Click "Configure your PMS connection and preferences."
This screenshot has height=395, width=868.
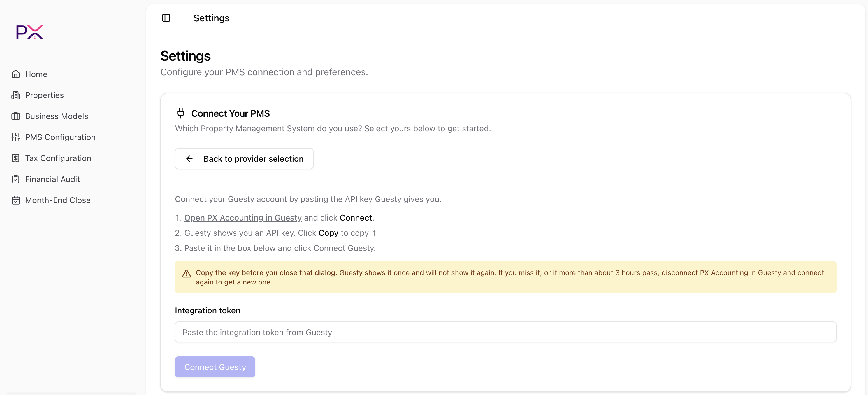click(264, 72)
